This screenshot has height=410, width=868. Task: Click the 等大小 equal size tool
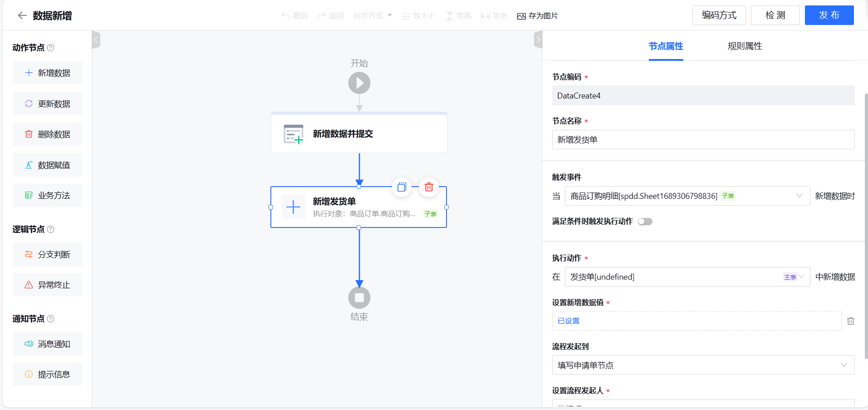pos(418,16)
